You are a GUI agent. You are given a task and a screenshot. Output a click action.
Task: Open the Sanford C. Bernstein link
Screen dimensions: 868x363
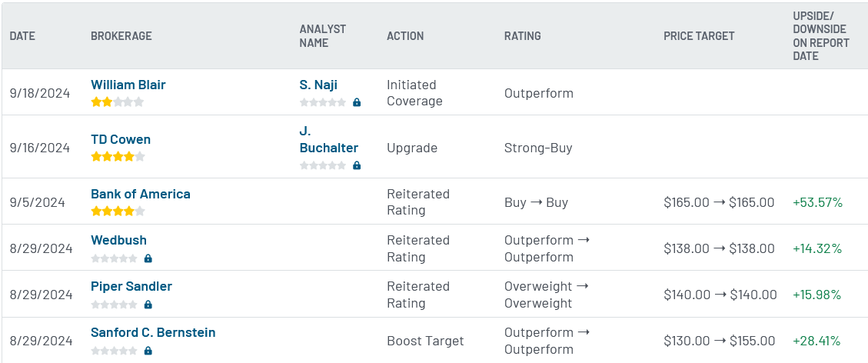click(x=153, y=332)
